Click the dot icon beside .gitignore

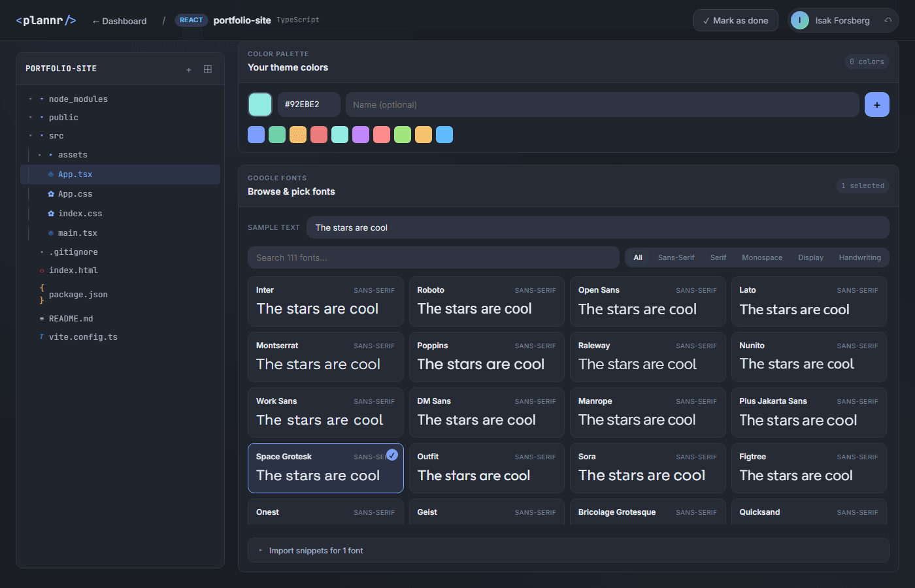(42, 252)
